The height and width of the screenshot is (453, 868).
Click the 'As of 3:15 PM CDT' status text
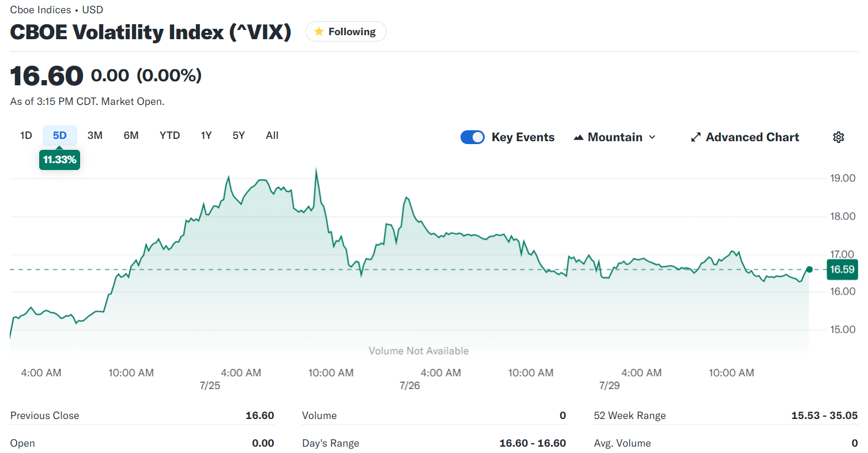point(88,101)
